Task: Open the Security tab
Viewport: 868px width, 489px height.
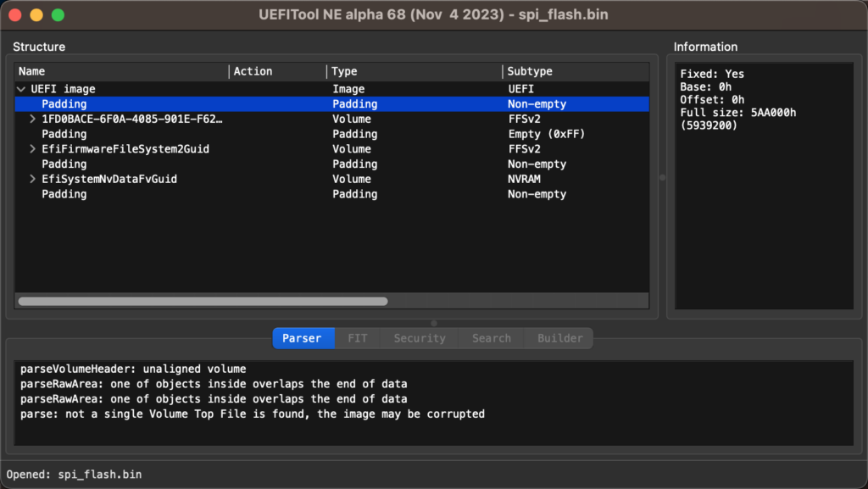Action: click(x=419, y=338)
